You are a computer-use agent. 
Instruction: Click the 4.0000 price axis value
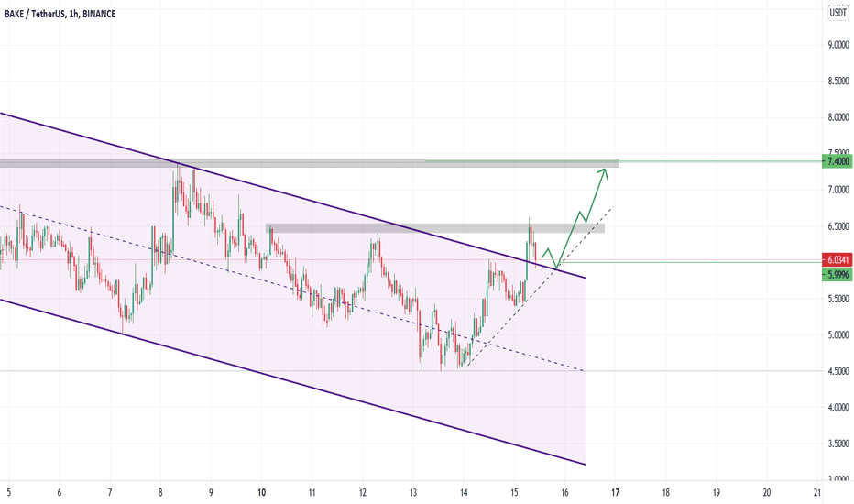[838, 407]
